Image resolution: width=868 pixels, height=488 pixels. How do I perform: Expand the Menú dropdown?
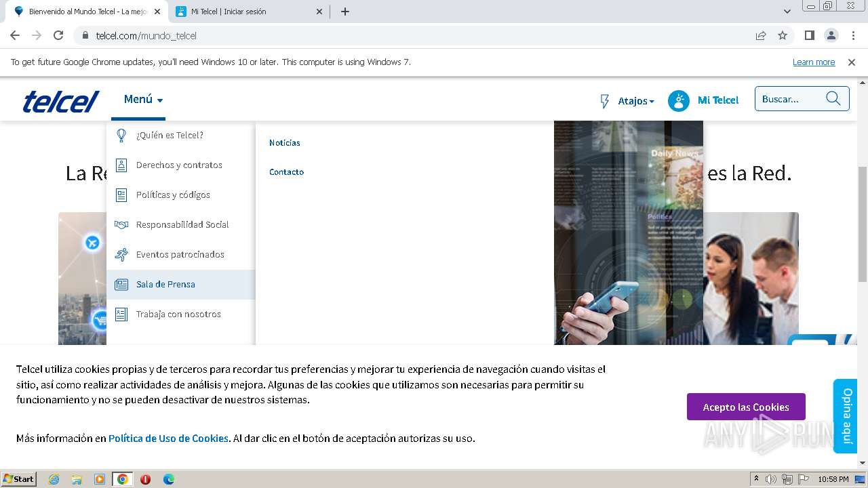143,100
